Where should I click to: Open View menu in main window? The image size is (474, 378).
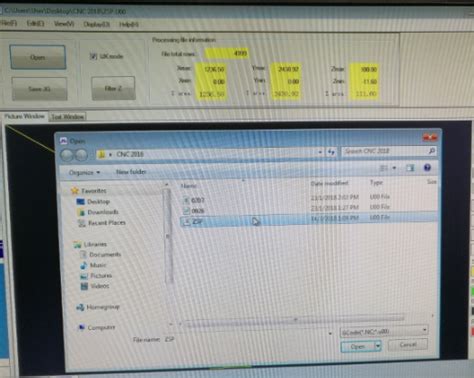[64, 24]
